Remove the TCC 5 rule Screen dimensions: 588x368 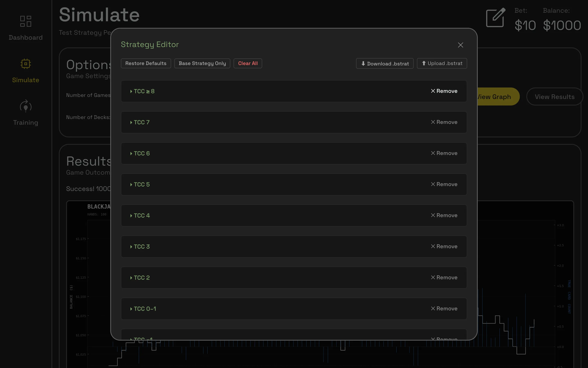point(444,184)
